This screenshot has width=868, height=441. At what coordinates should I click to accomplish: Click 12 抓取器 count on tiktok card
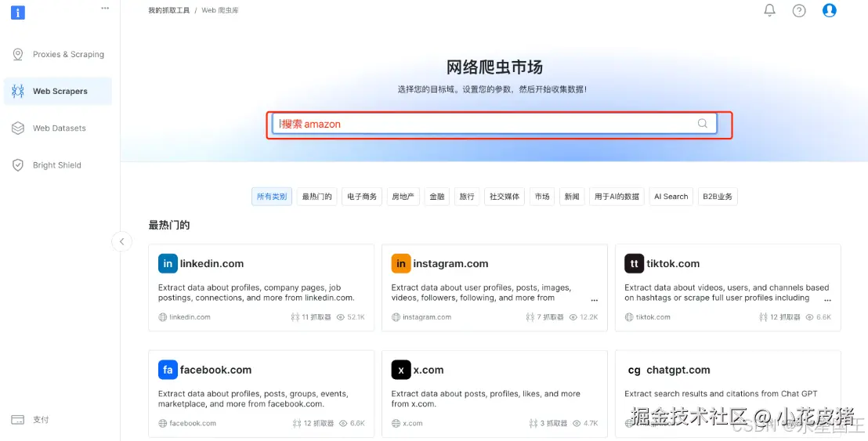779,317
